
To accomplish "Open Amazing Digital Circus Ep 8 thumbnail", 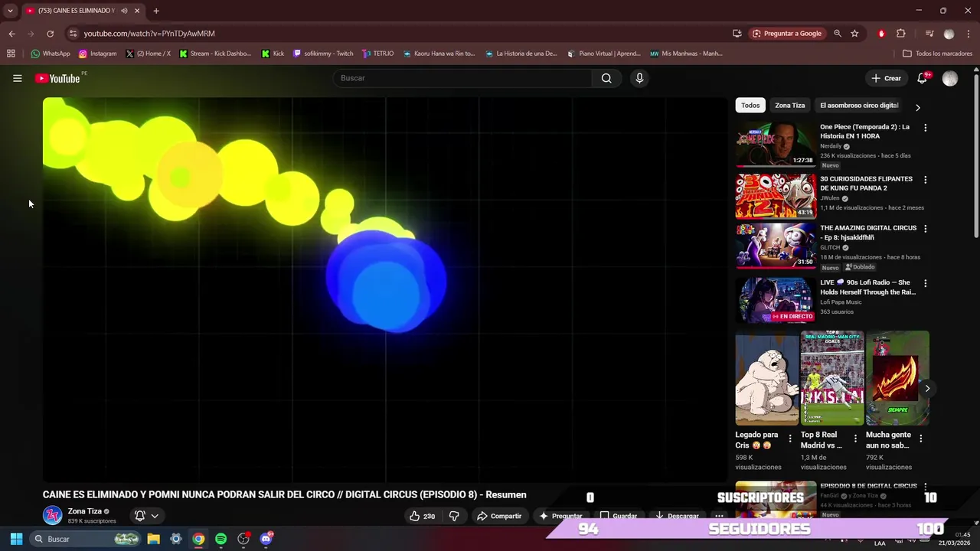I will point(776,246).
